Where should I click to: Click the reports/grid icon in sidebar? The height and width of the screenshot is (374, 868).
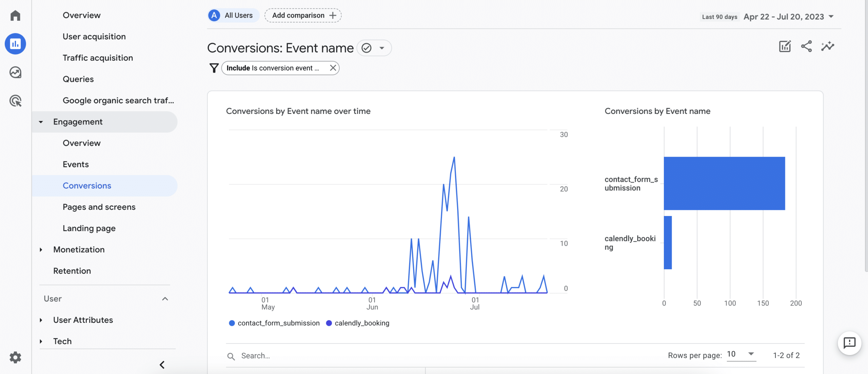coord(16,43)
